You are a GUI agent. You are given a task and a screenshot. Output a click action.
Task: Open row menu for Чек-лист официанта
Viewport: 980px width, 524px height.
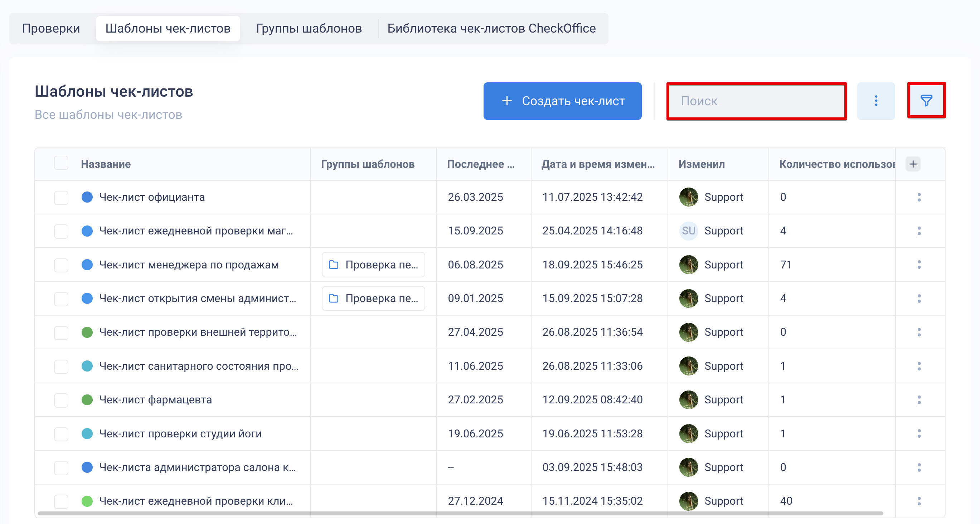(x=919, y=197)
